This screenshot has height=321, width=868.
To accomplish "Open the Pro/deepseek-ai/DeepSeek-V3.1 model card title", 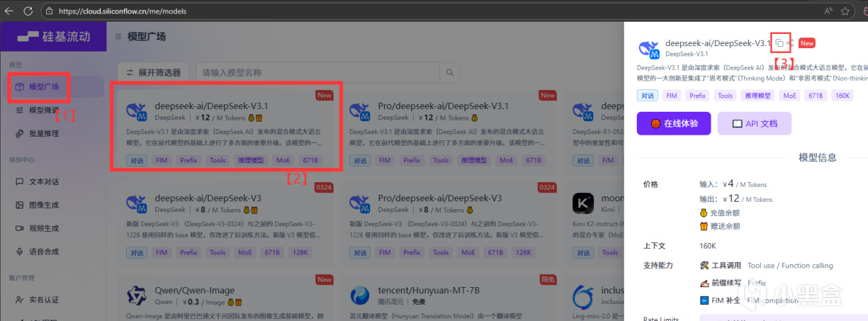I will tap(443, 106).
